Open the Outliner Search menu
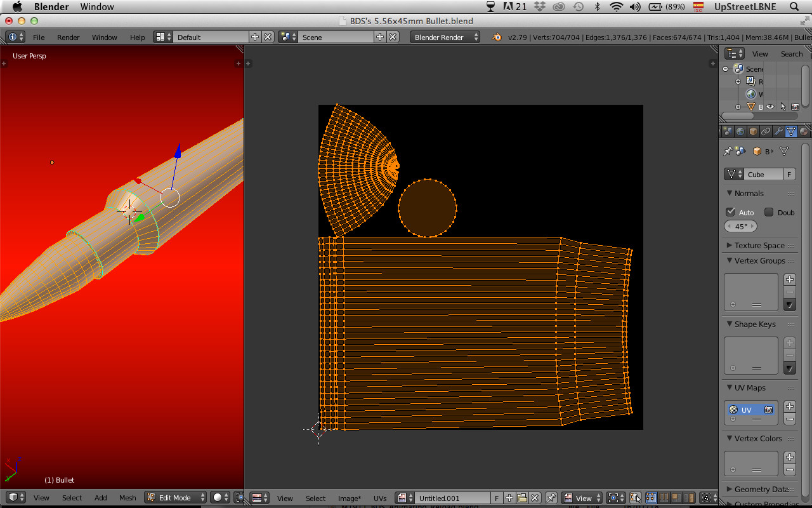This screenshot has height=508, width=812. click(791, 54)
